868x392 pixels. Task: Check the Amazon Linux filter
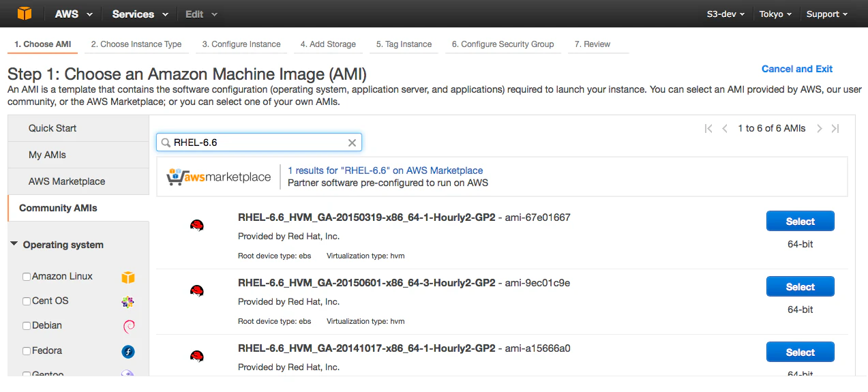tap(27, 277)
